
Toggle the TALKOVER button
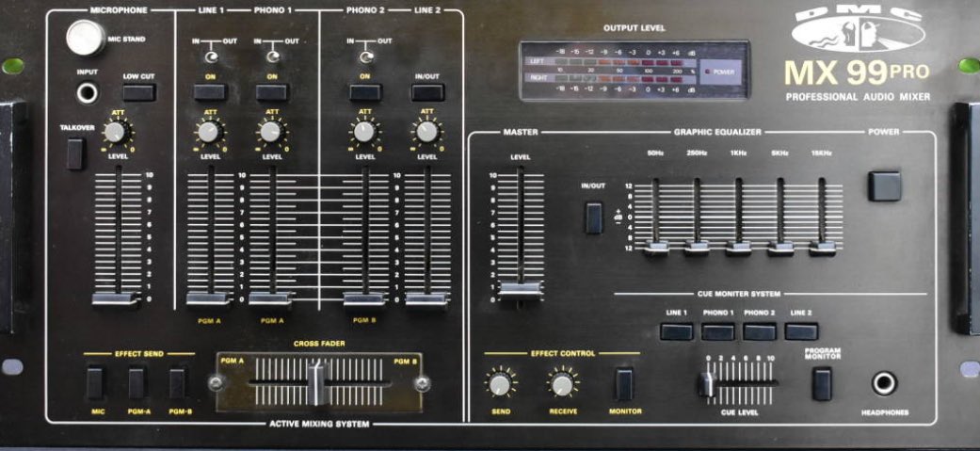click(75, 153)
